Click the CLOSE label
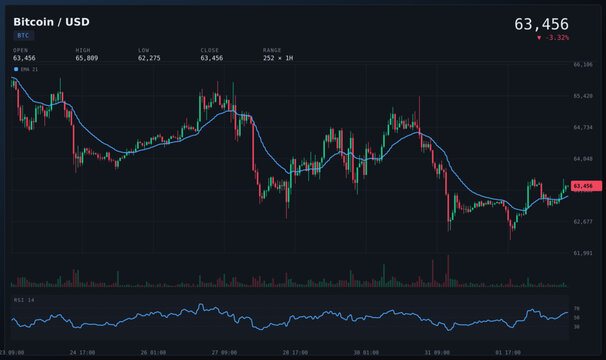Image resolution: width=606 pixels, height=360 pixels. click(209, 50)
